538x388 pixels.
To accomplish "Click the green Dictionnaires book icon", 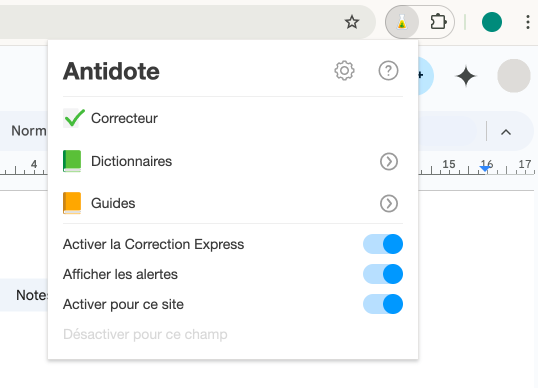I will tap(72, 161).
